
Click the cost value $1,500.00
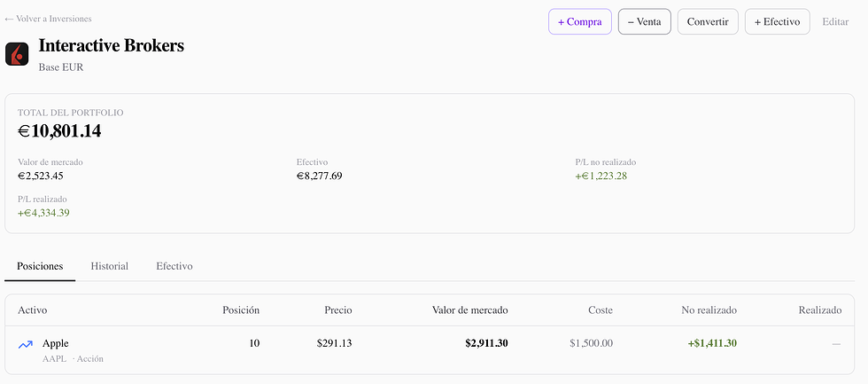(x=592, y=343)
